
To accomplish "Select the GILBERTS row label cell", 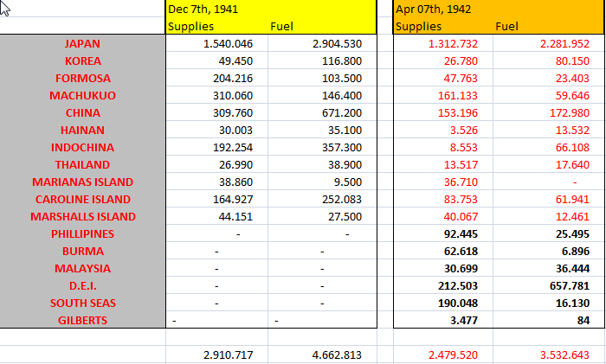I will (82, 321).
